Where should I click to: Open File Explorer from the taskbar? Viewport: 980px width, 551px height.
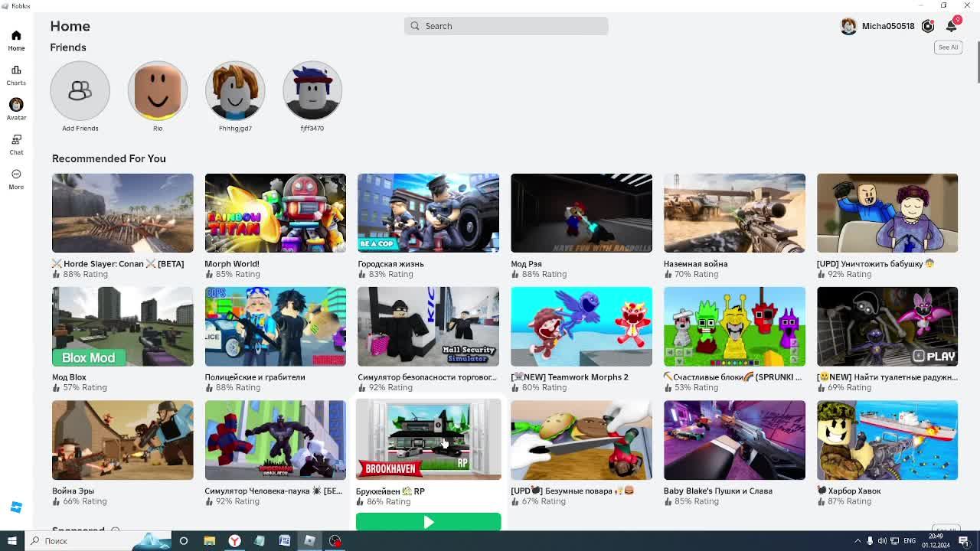tap(209, 541)
